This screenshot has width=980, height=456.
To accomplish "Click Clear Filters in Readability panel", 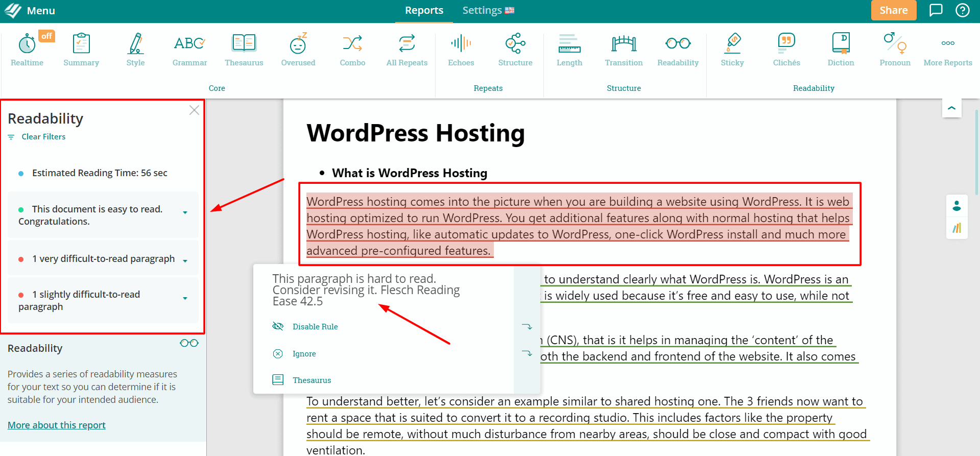I will (x=43, y=137).
